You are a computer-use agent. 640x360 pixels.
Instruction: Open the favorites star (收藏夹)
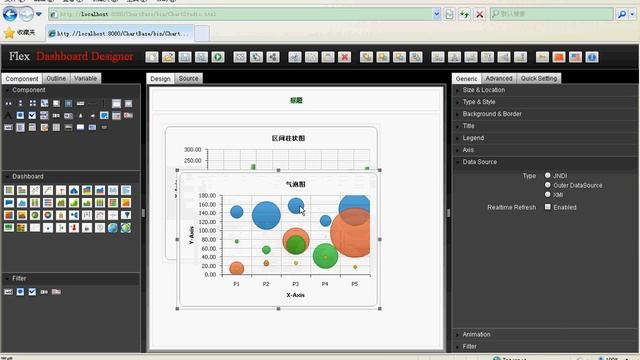(19, 33)
